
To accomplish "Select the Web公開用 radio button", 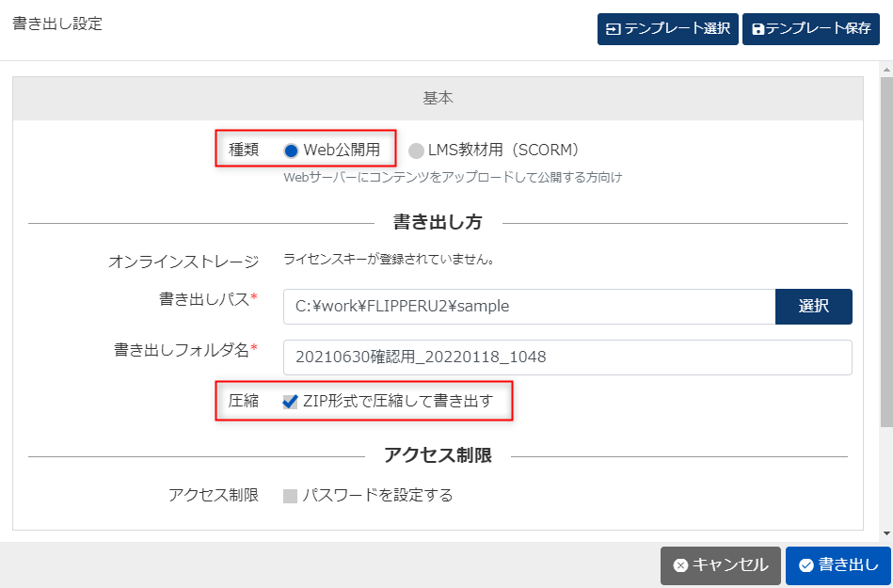I will (291, 150).
